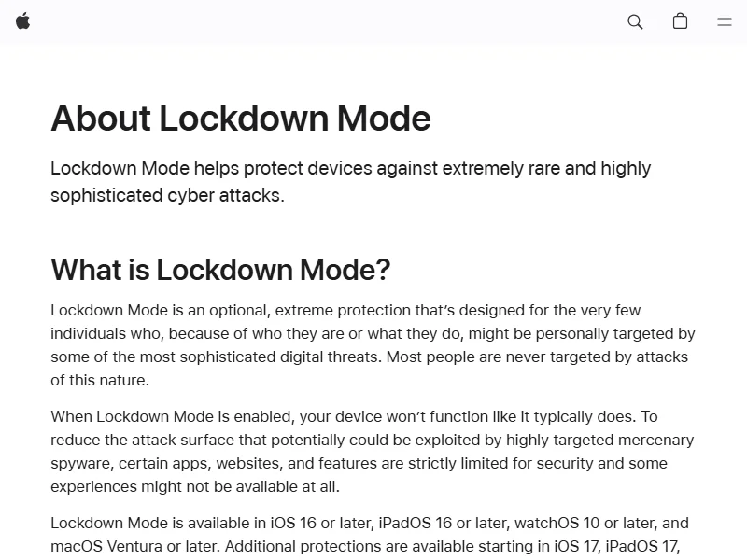747x560 pixels.
Task: Expand the two-line navigation menu icon
Action: 724,21
